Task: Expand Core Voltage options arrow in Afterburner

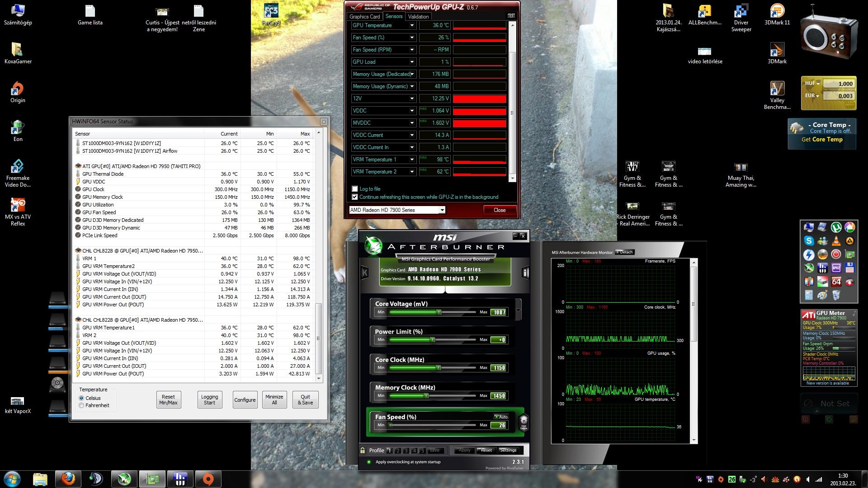Action: 518,310
